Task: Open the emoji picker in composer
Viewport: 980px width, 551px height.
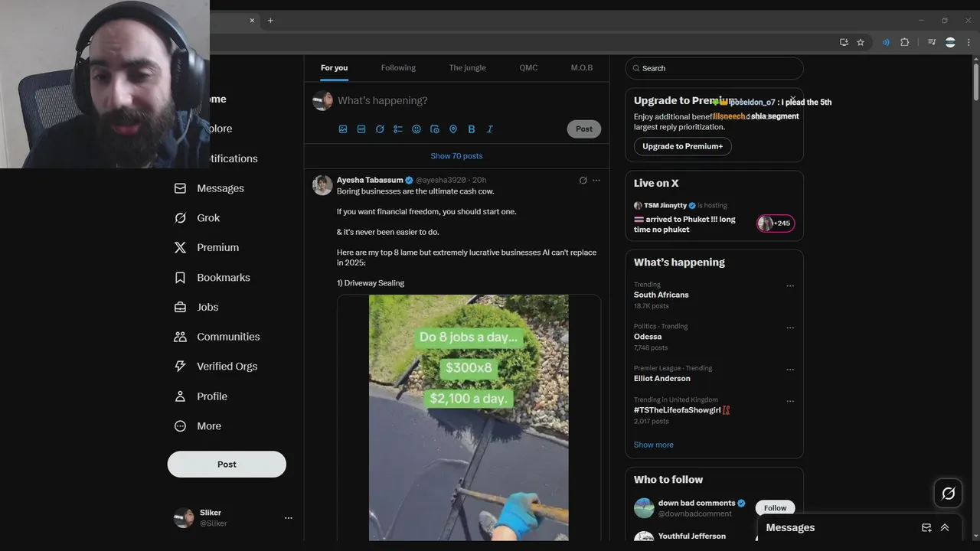Action: coord(416,129)
